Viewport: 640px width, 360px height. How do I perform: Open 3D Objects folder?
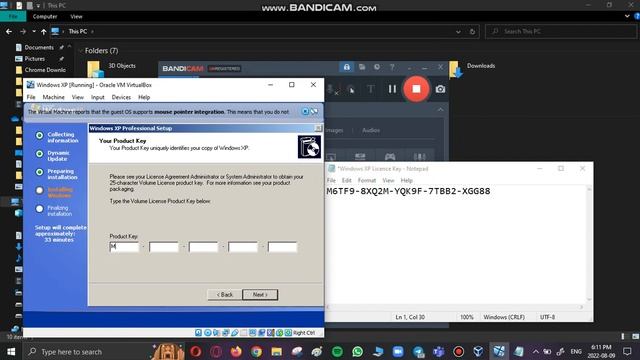click(x=111, y=69)
